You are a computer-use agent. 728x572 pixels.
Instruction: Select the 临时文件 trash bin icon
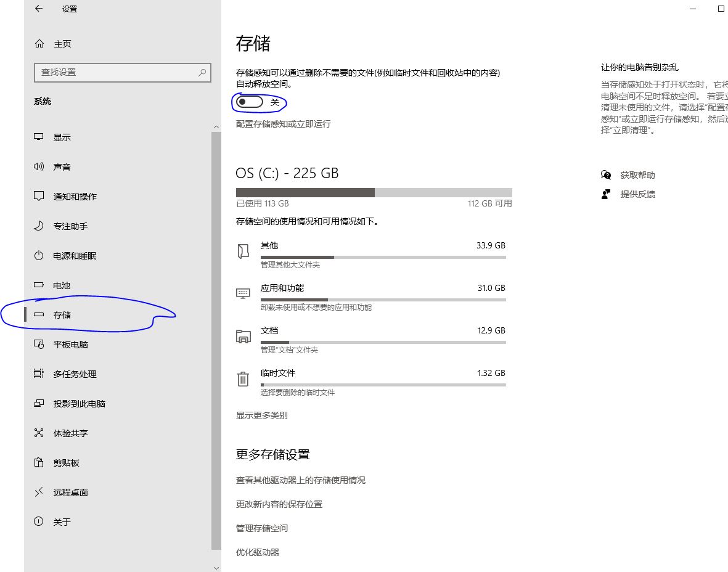243,378
